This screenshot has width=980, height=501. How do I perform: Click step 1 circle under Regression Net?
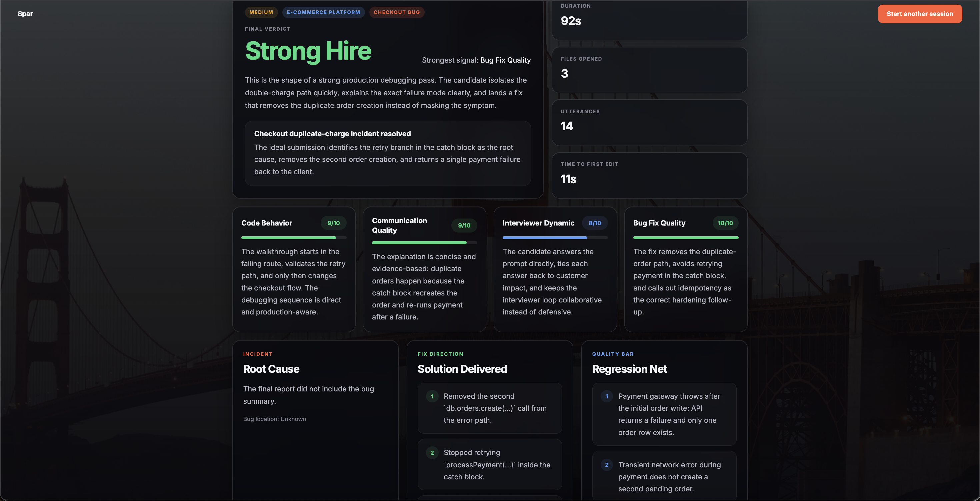click(x=606, y=396)
